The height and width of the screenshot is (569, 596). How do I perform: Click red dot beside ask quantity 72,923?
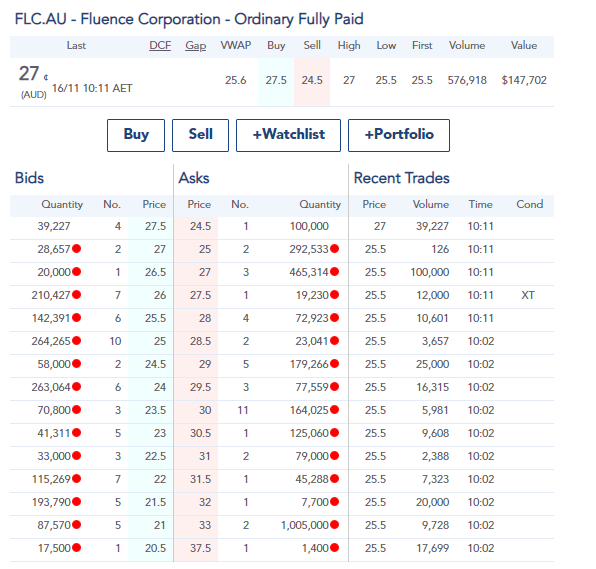click(334, 318)
